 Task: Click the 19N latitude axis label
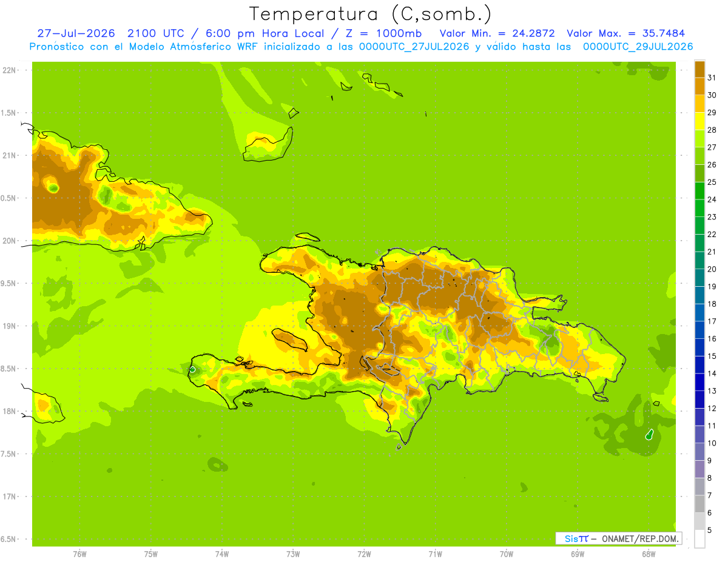click(9, 326)
